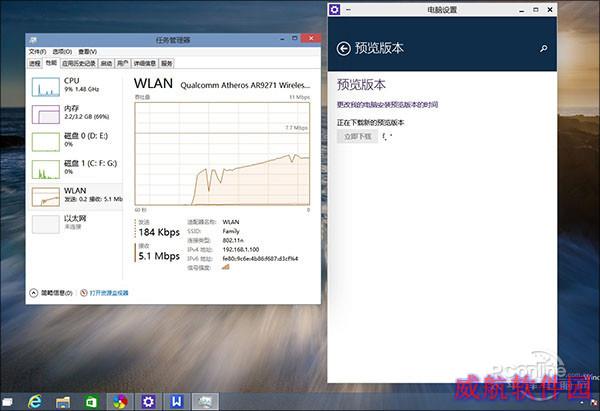Screen dimensions: 600x411
Task: Click the gear icon in 电脑设置 title bar
Action: 334,10
